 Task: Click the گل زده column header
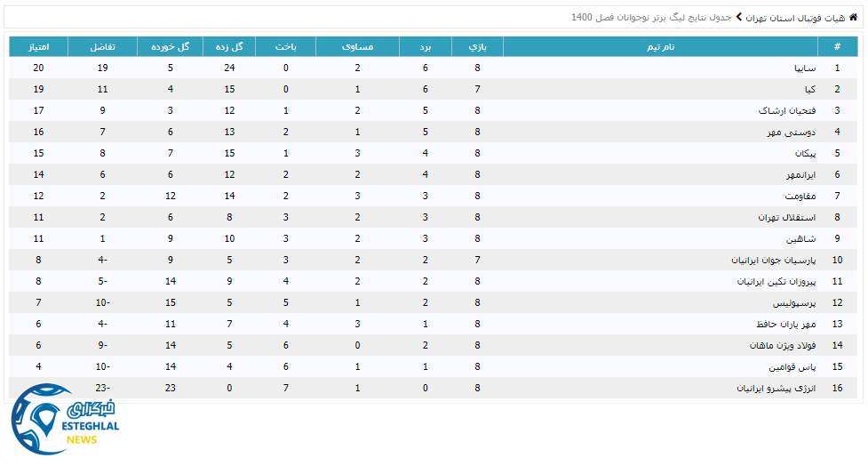click(229, 46)
